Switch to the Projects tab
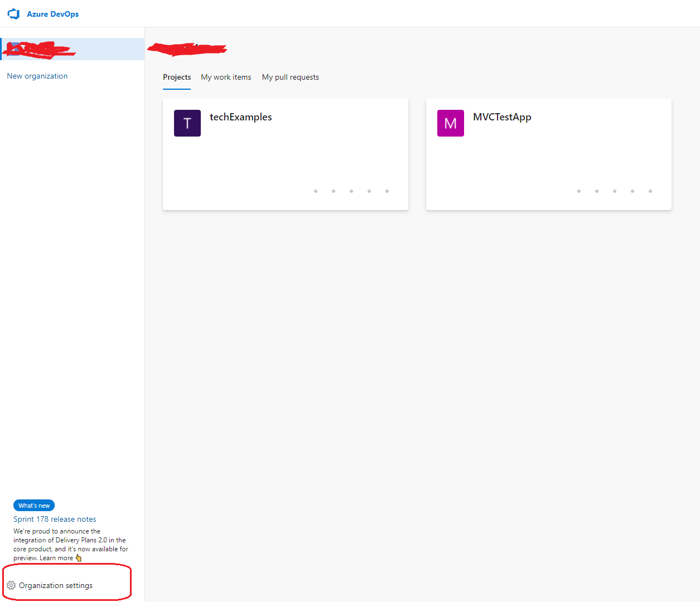The height and width of the screenshot is (602, 700). (177, 77)
